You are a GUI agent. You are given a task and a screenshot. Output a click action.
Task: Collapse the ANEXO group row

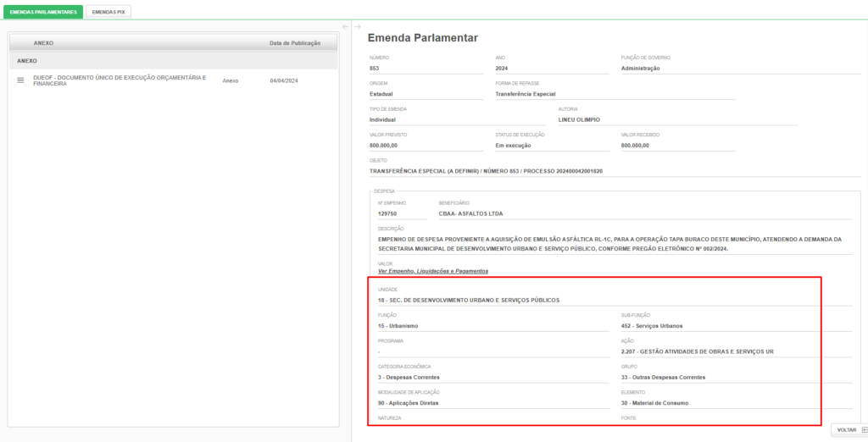[27, 61]
